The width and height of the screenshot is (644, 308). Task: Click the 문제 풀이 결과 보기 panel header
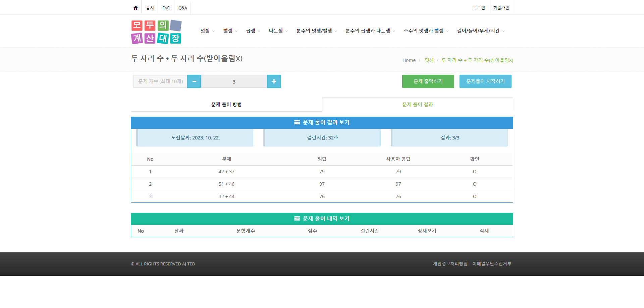322,123
